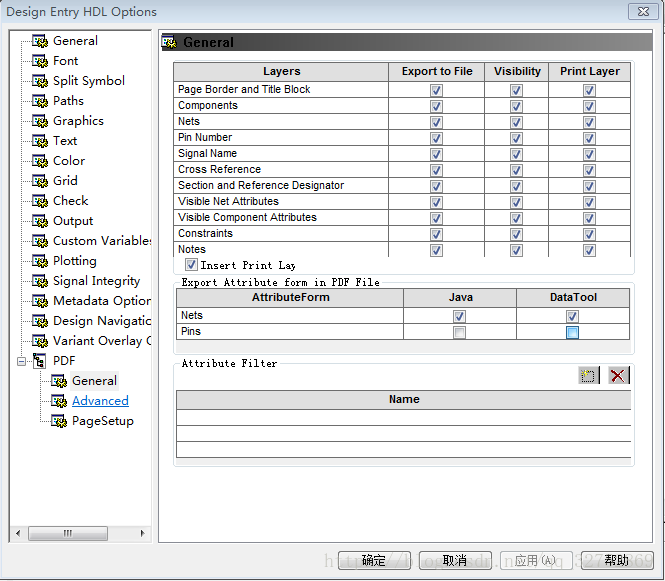This screenshot has width=665, height=581.
Task: Click the icon beside Plotting entry
Action: (x=40, y=261)
